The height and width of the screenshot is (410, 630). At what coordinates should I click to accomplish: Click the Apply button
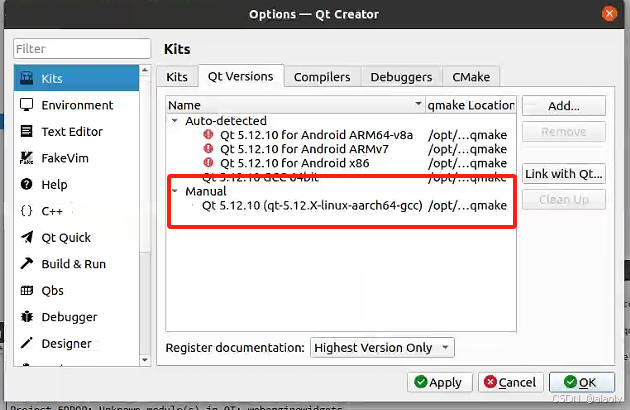coord(438,382)
